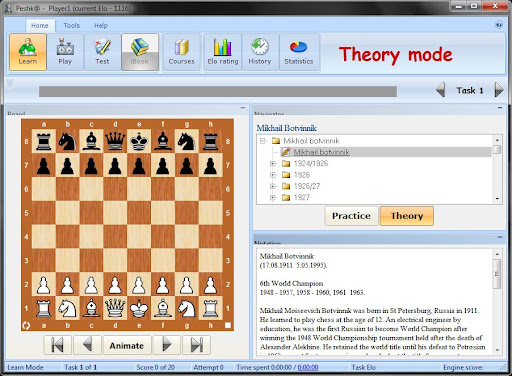The height and width of the screenshot is (376, 512).
Task: Click the 'Attempt 0' status entry
Action: coord(208,367)
